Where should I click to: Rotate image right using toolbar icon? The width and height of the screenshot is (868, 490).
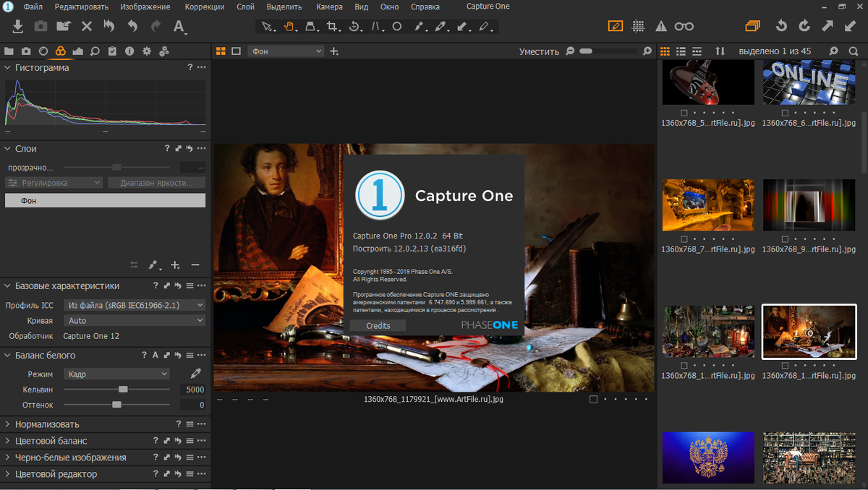click(804, 26)
